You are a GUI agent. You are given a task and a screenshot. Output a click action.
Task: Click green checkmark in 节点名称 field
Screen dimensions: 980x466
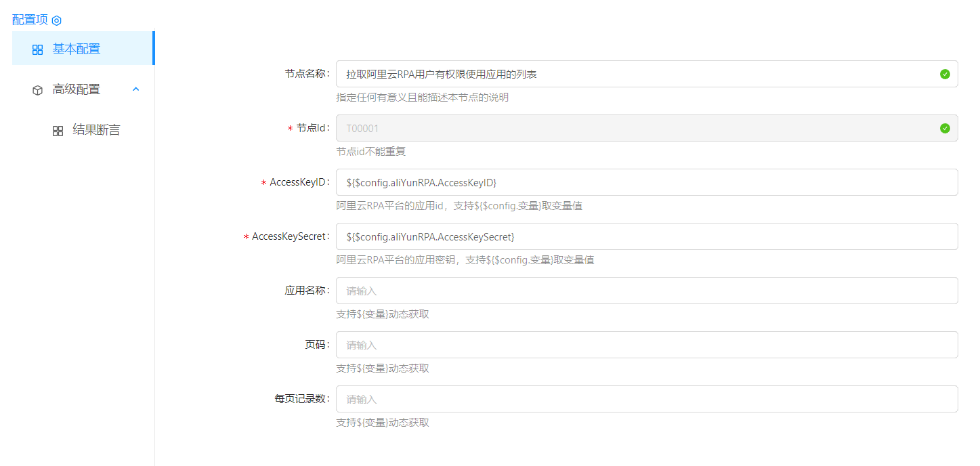tap(945, 74)
